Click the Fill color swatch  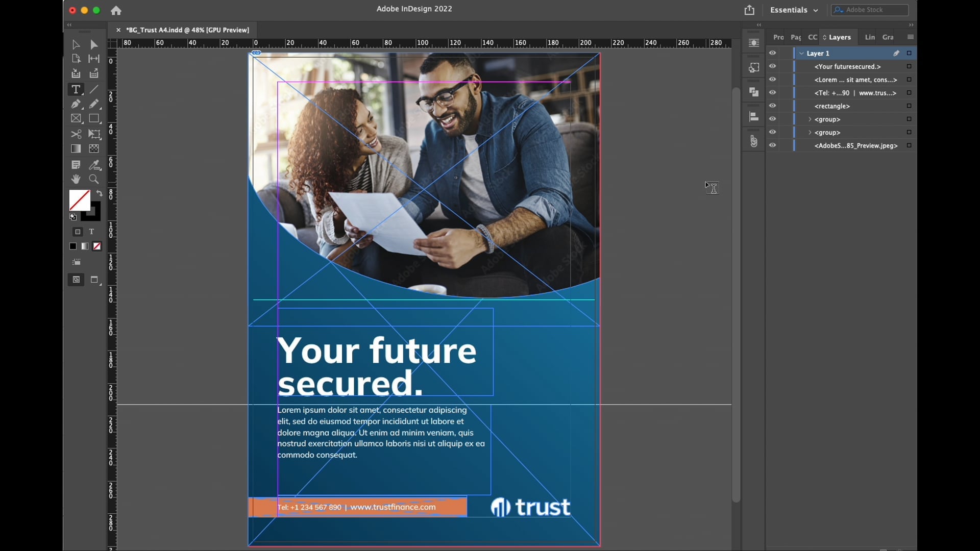click(x=80, y=201)
